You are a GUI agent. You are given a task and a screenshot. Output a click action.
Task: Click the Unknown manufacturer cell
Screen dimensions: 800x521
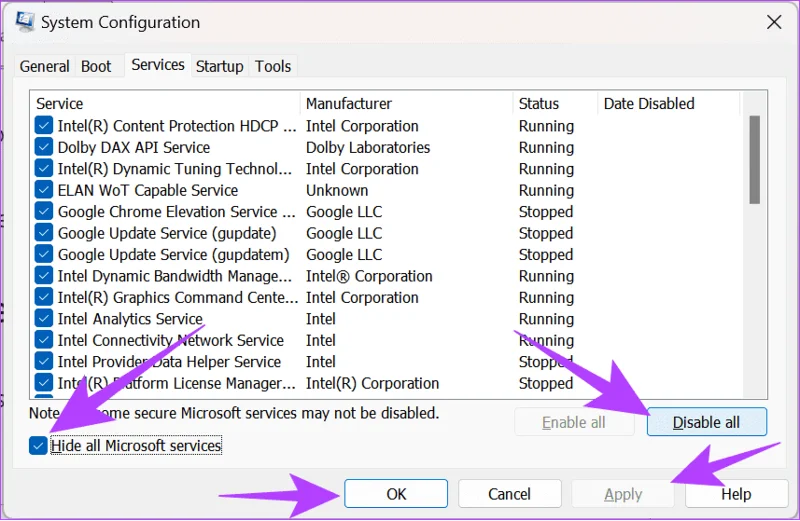[x=337, y=190]
